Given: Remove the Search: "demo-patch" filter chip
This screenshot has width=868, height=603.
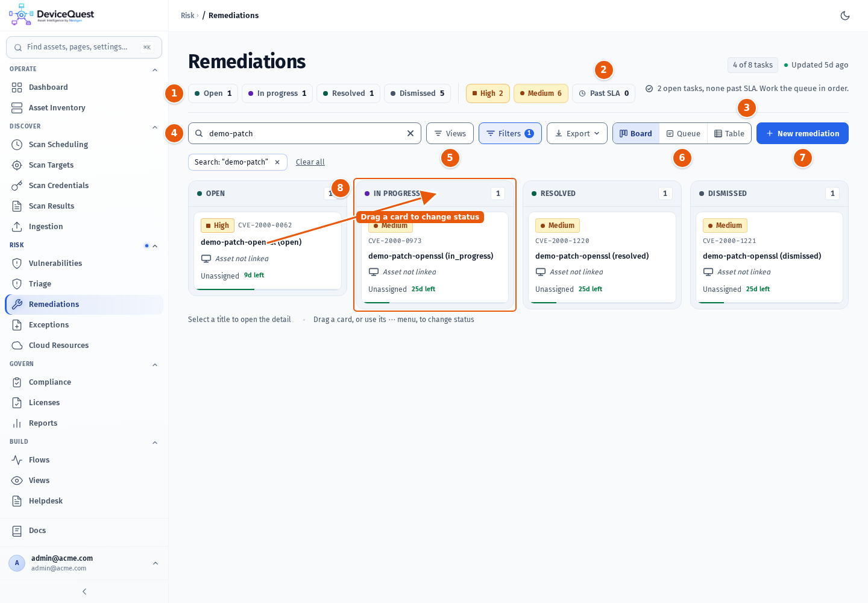Looking at the screenshot, I should coord(277,162).
